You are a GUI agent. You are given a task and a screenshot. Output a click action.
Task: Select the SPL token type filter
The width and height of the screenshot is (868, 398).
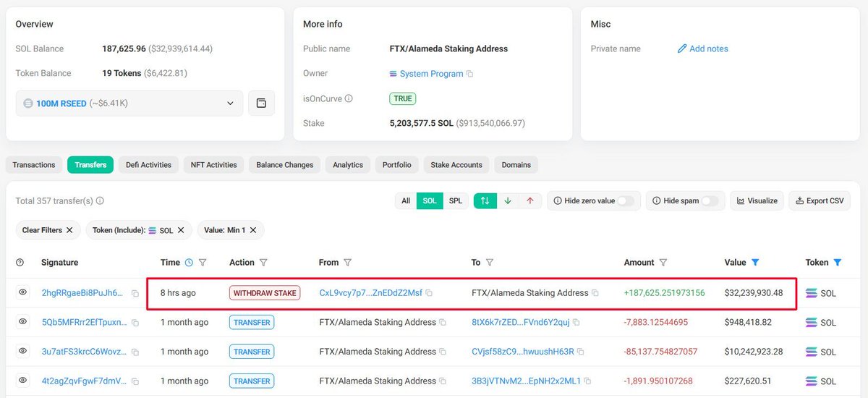click(x=456, y=201)
